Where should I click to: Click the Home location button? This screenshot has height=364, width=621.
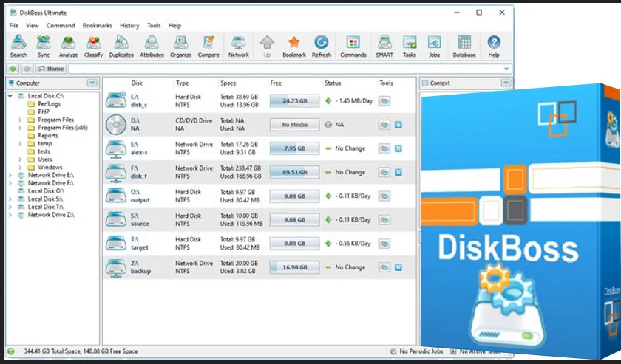51,69
